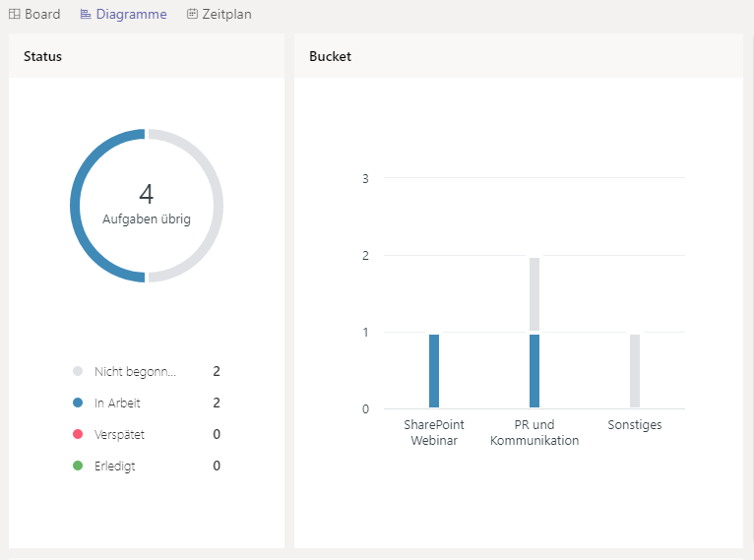Click the y-axis label 3

click(x=365, y=179)
